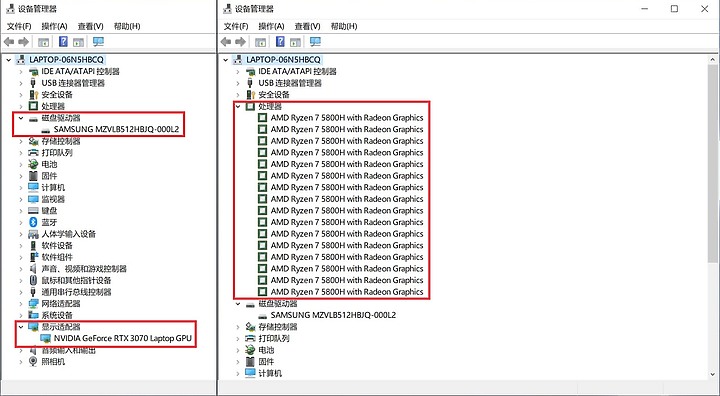Scan for hardware changes in left window toolbar
The width and height of the screenshot is (720, 396).
[98, 42]
